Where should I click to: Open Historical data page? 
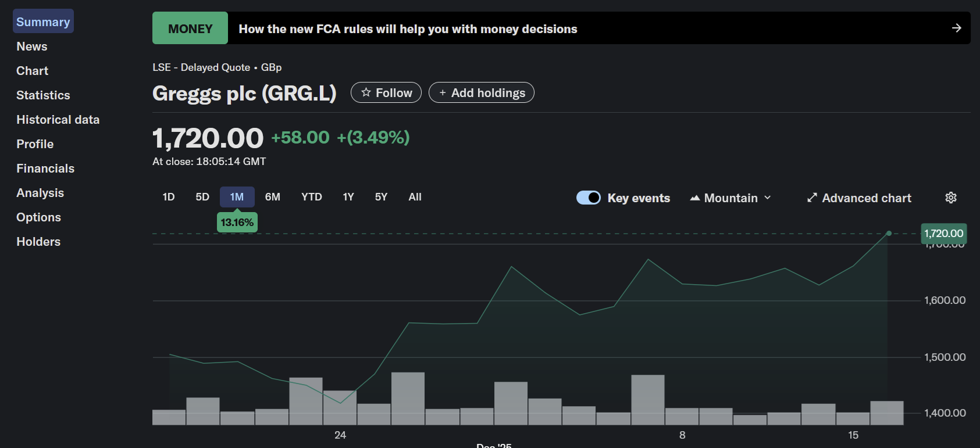[58, 120]
